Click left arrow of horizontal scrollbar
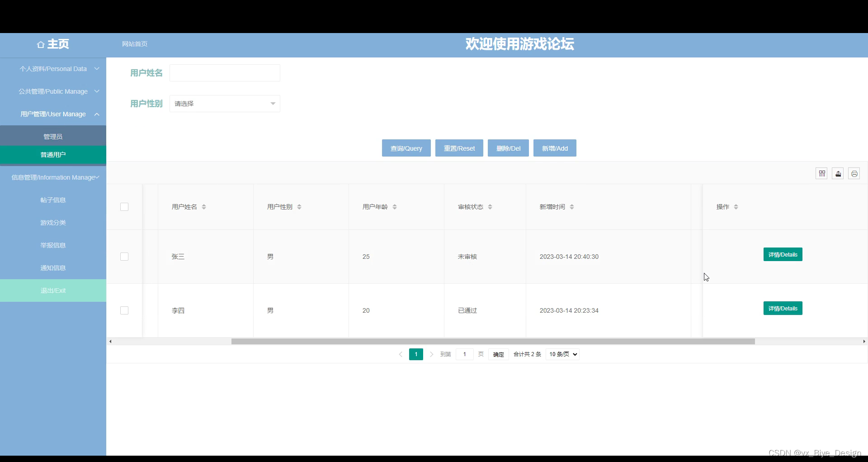Screen dimensions: 868x462 [x=110, y=342]
